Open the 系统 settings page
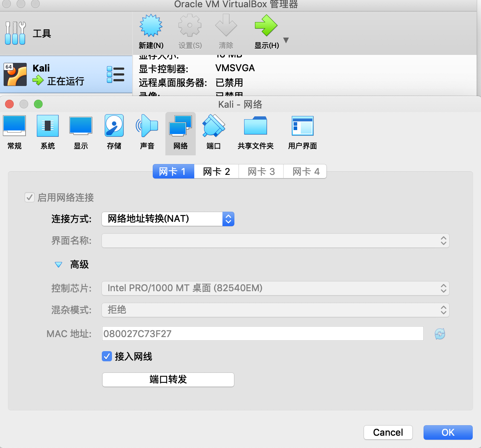The width and height of the screenshot is (481, 448). point(47,132)
